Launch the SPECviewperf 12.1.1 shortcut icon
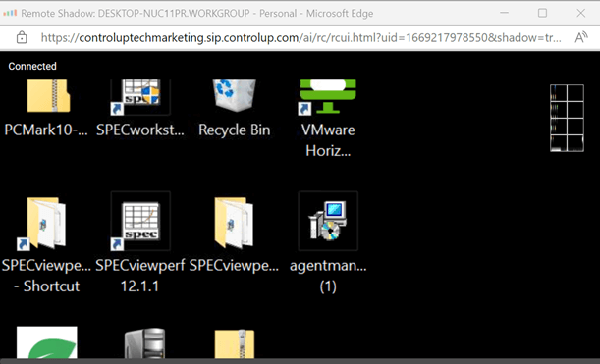600x364 pixels. (x=140, y=222)
